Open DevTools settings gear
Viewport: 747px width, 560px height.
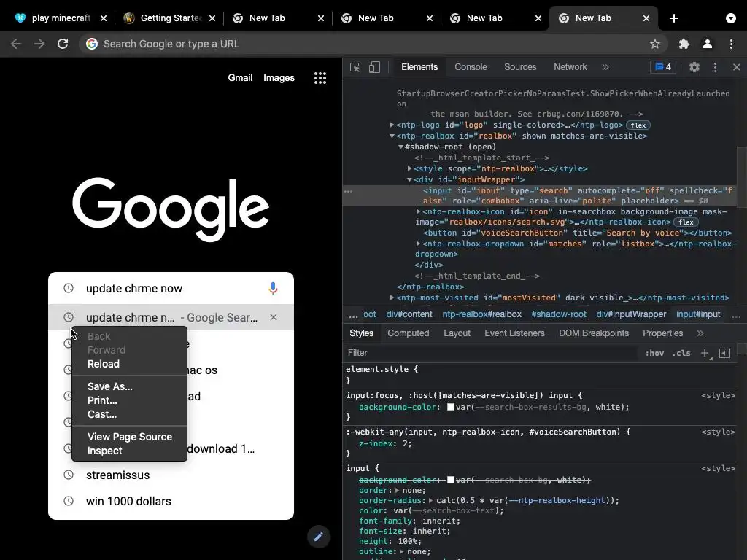pos(694,67)
